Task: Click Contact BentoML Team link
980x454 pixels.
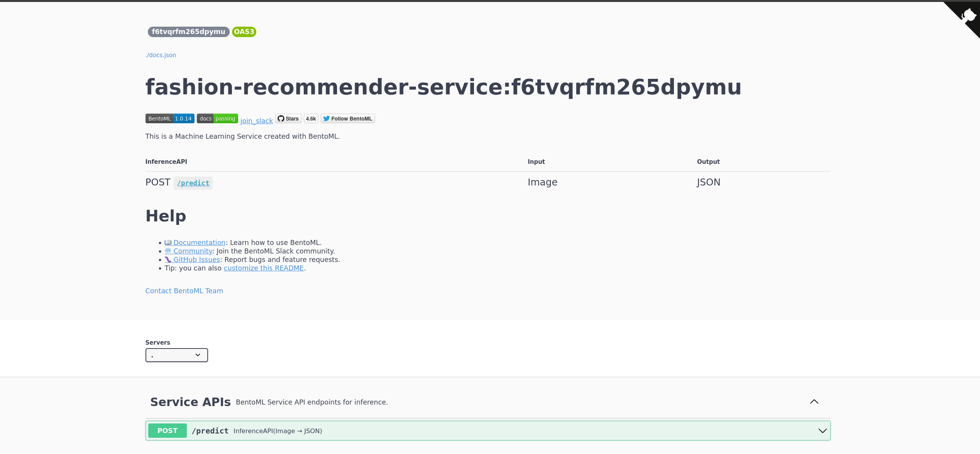Action: 184,291
